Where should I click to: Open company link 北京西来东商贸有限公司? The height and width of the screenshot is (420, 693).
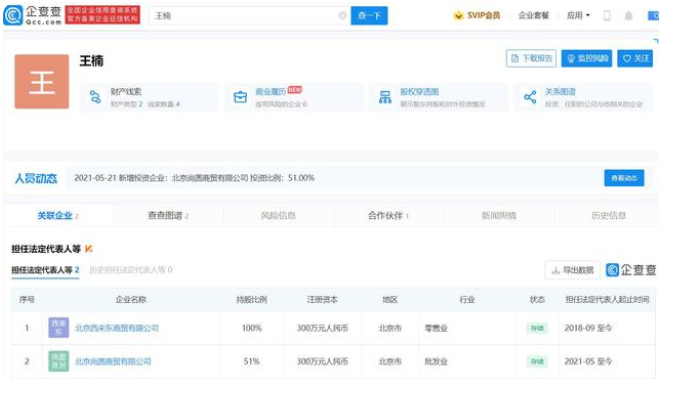click(117, 328)
